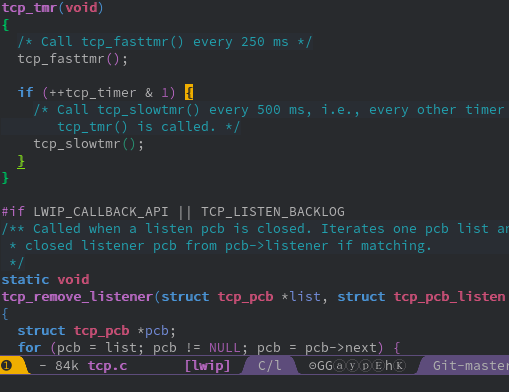
Task: Click the circled 'p' minor mode indicator
Action: 365,366
